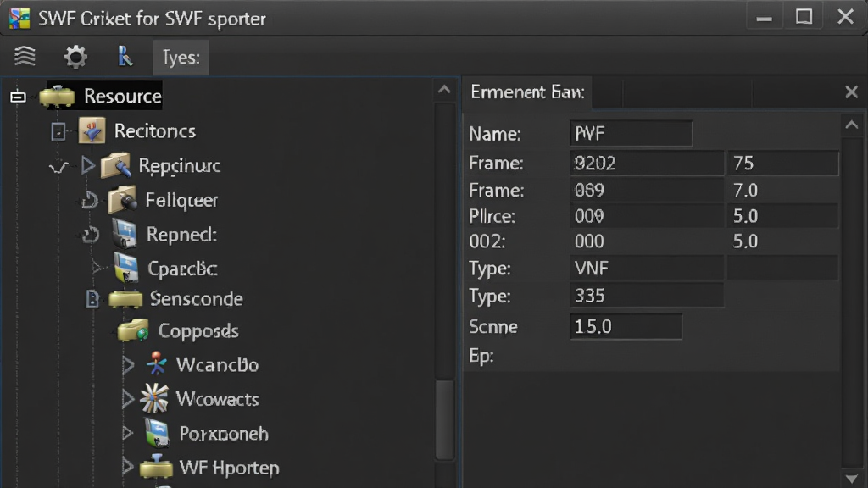Close the Ermenent Ban: properties panel

tap(851, 91)
